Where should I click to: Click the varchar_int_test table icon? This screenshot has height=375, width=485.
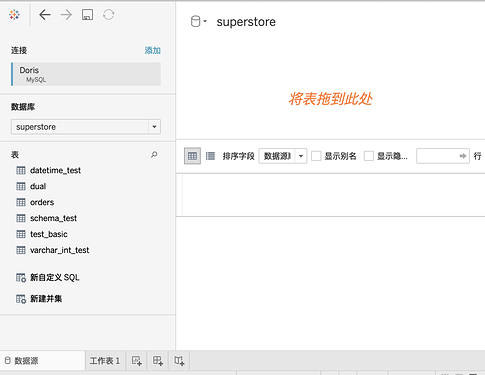[21, 250]
